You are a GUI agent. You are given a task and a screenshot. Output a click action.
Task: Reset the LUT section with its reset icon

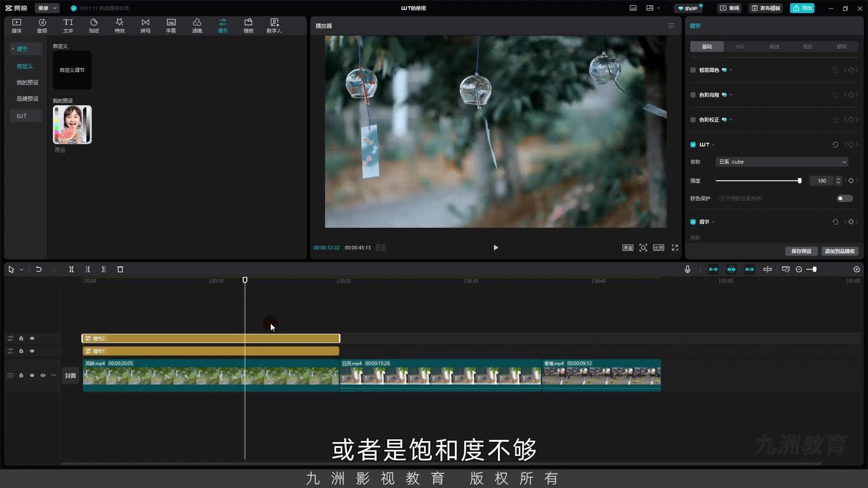click(835, 145)
